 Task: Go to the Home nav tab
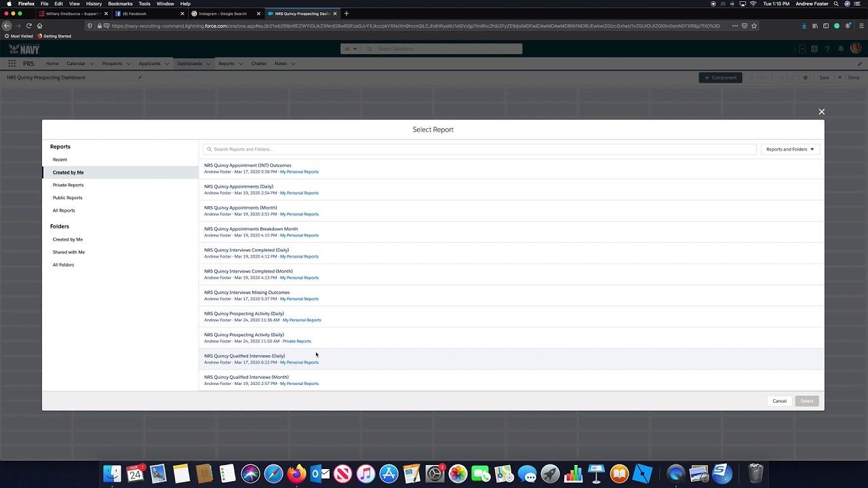(52, 64)
